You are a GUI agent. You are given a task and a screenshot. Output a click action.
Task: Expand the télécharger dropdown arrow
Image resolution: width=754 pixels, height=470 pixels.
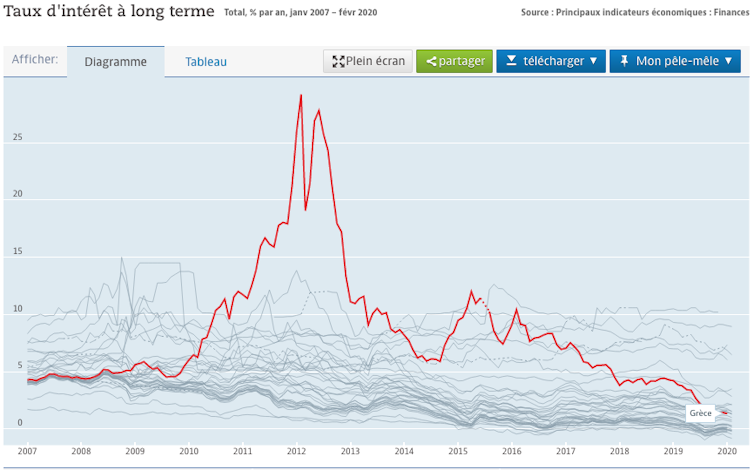coord(593,62)
